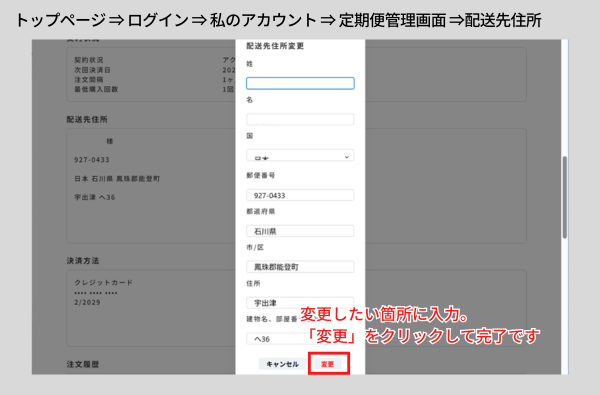This screenshot has height=395, width=600.
Task: Click the background 927-0433 postal code text
Action: point(92,160)
